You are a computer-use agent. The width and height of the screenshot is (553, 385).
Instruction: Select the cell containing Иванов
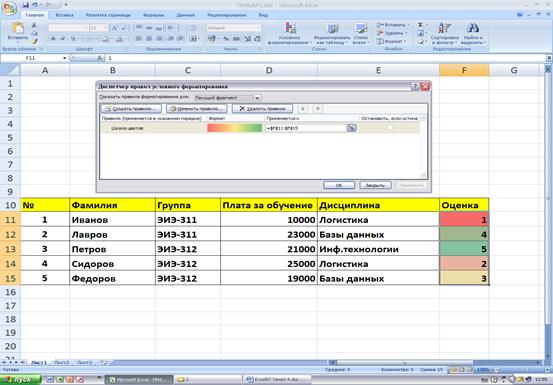pos(112,220)
